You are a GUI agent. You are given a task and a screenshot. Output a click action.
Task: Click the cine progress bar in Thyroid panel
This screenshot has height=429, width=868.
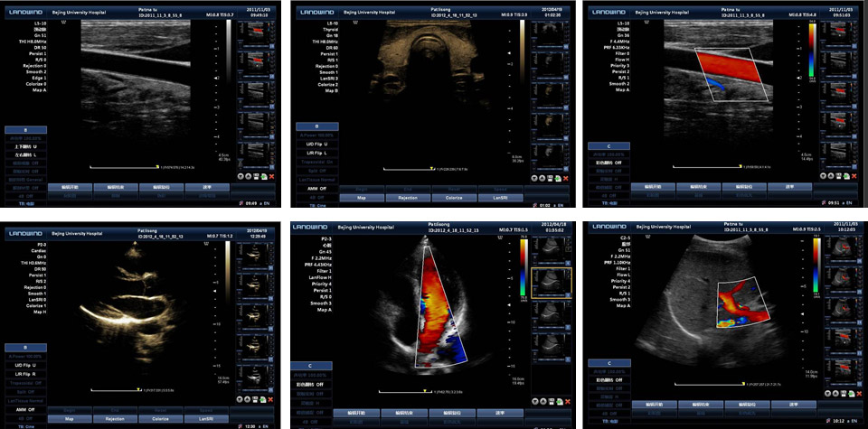click(409, 169)
